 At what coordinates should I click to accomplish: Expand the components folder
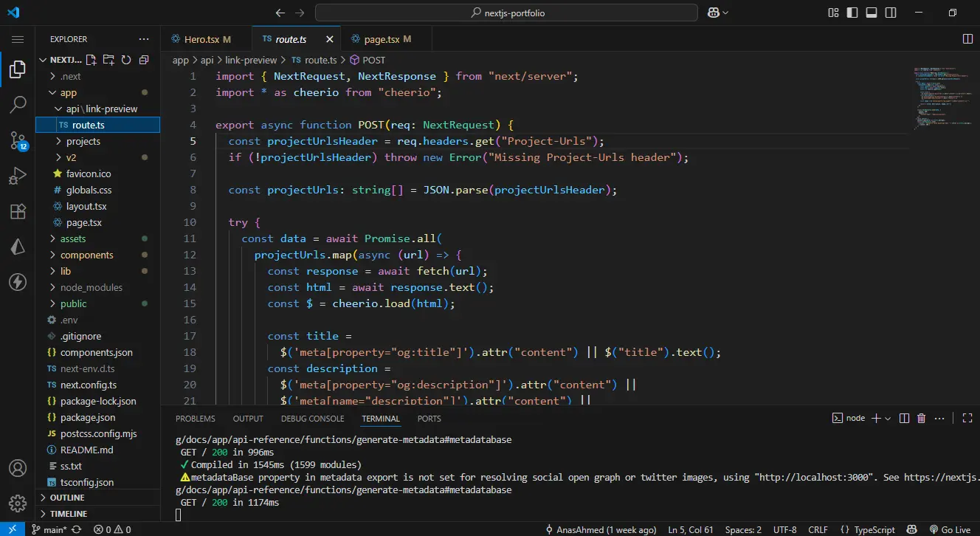coord(86,255)
